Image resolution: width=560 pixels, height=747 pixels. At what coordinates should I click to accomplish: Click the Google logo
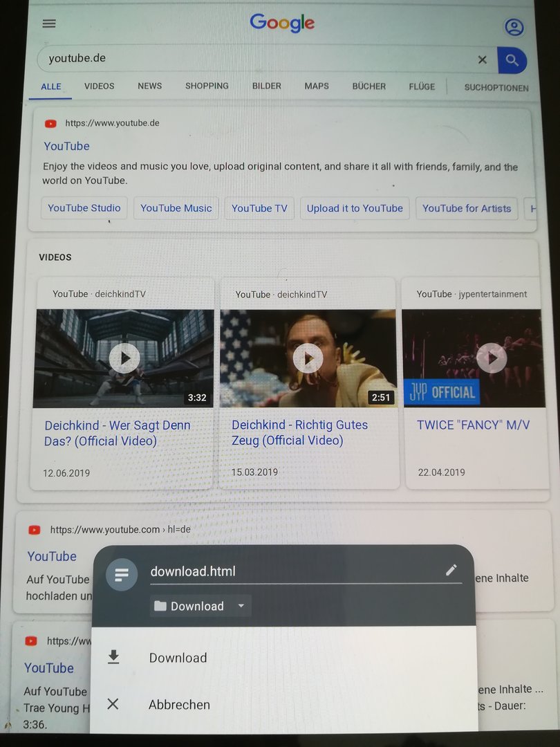282,23
